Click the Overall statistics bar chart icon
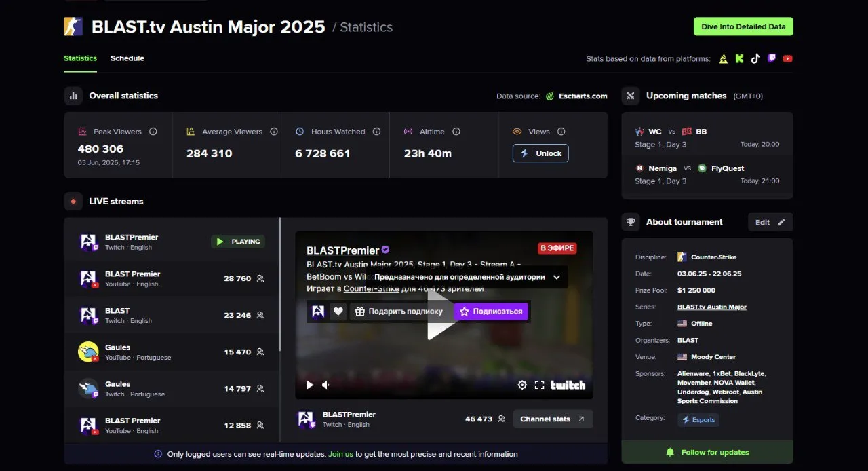868x471 pixels. pos(73,96)
